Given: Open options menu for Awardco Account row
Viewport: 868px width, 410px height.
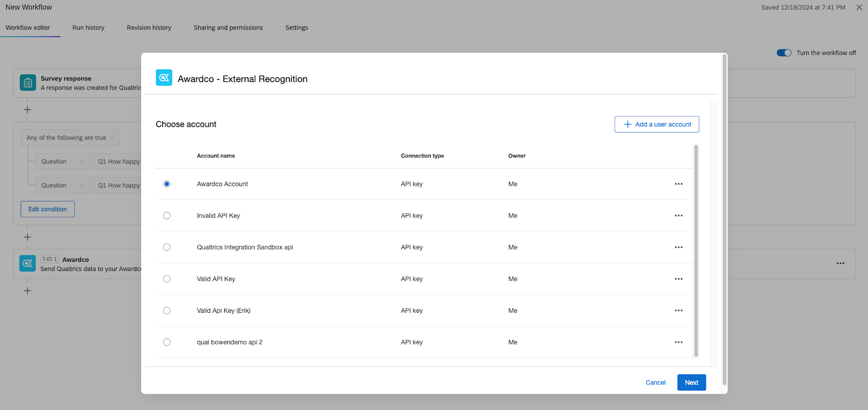Looking at the screenshot, I should pyautogui.click(x=678, y=184).
